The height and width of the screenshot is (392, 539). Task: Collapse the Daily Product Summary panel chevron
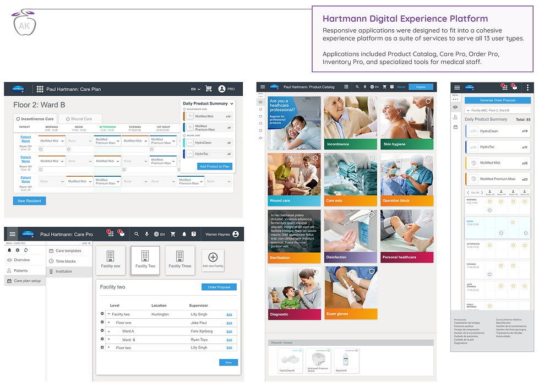tap(232, 104)
